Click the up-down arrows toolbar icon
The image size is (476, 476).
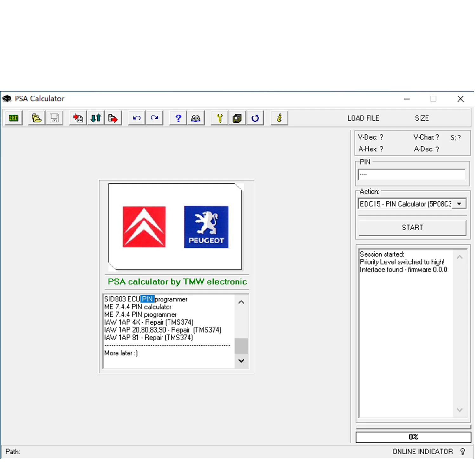pos(96,118)
